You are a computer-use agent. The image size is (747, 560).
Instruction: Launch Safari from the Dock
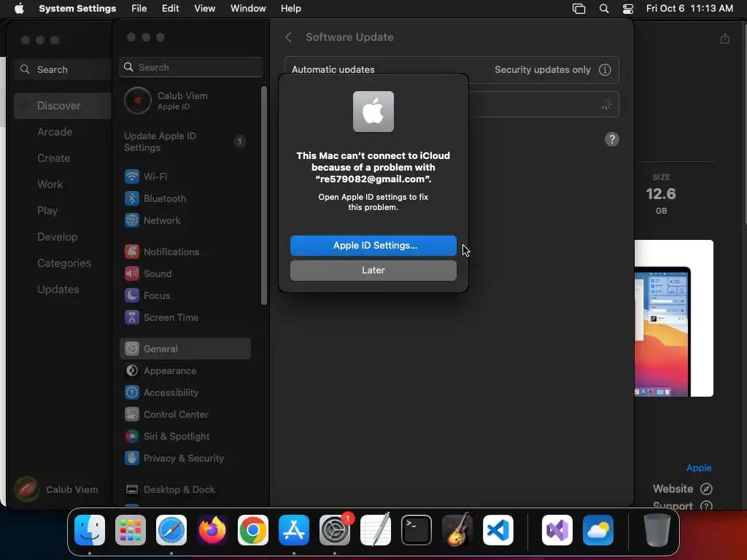pos(171,530)
